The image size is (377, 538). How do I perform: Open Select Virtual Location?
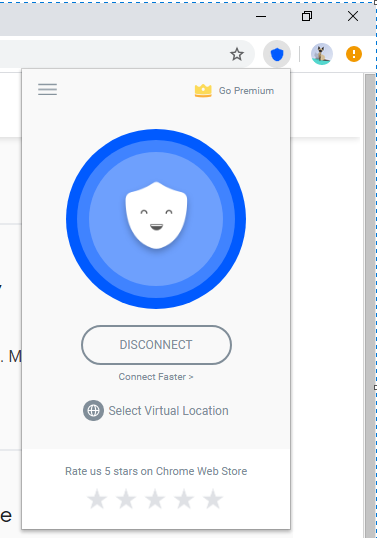[168, 411]
